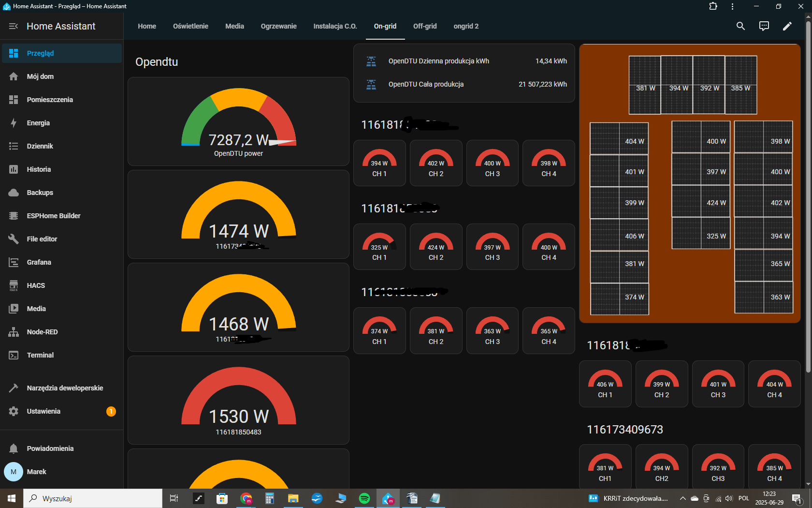Open the 392 W CH3 gauge
The height and width of the screenshot is (508, 812).
(x=718, y=467)
